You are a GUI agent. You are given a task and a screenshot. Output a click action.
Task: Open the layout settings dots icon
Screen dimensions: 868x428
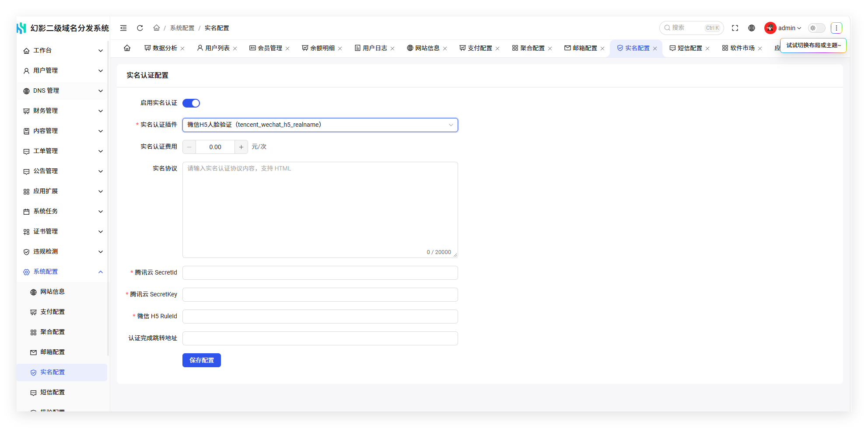pyautogui.click(x=836, y=28)
